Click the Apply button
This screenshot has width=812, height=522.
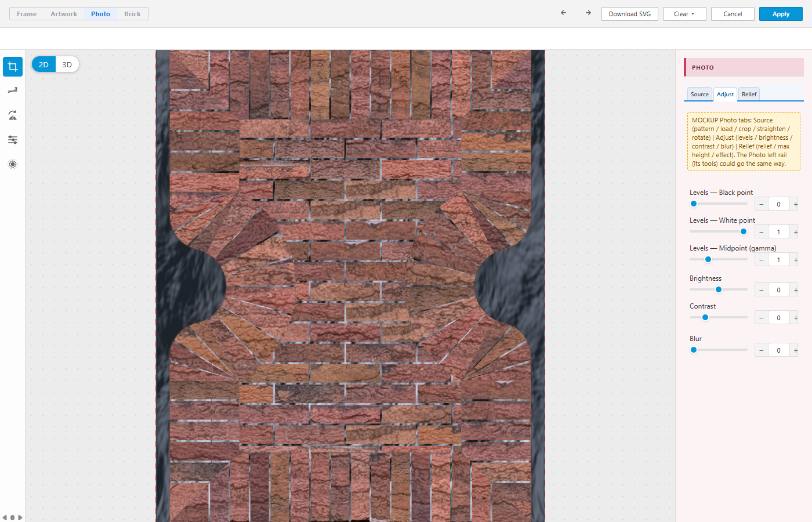pyautogui.click(x=781, y=14)
